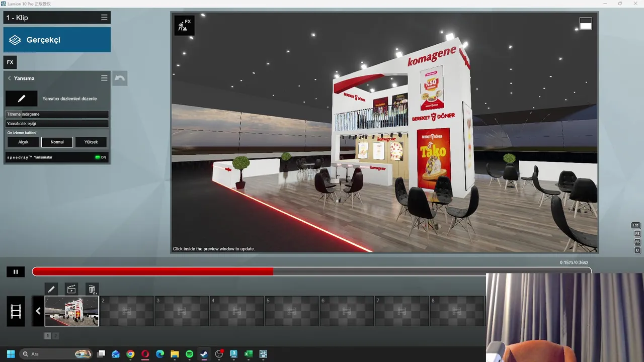Open Google Chrome from the taskbar
The width and height of the screenshot is (644, 362).
pyautogui.click(x=130, y=354)
